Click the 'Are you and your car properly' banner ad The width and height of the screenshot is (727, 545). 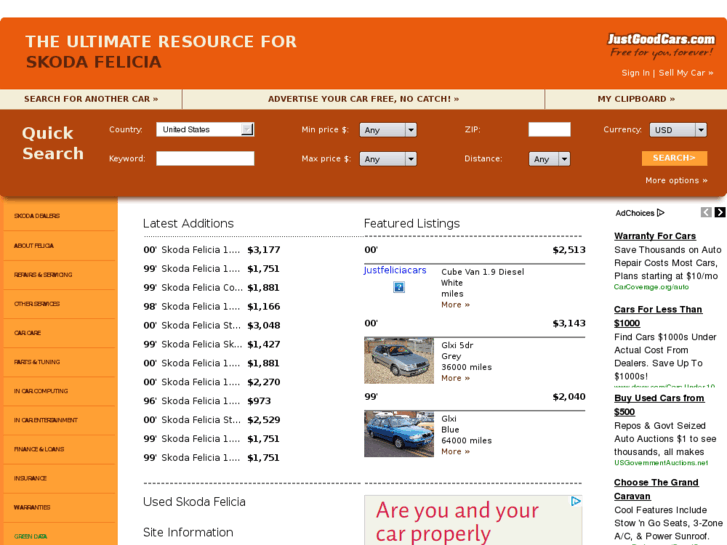click(x=473, y=520)
